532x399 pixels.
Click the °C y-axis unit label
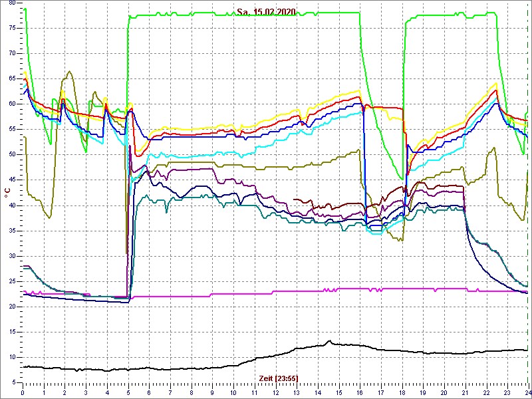[x=7, y=193]
